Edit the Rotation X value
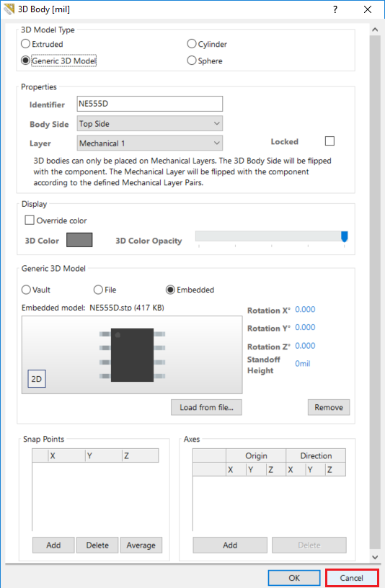 click(305, 309)
